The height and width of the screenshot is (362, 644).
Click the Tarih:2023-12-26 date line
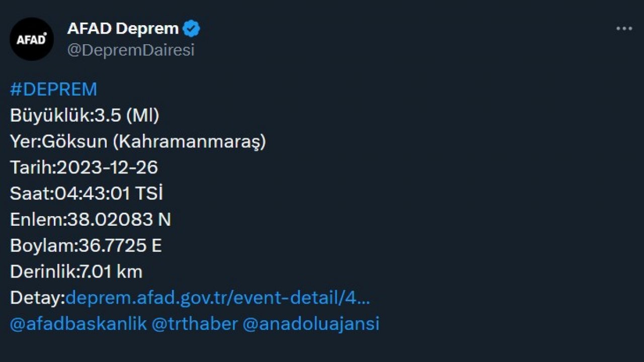tap(84, 167)
